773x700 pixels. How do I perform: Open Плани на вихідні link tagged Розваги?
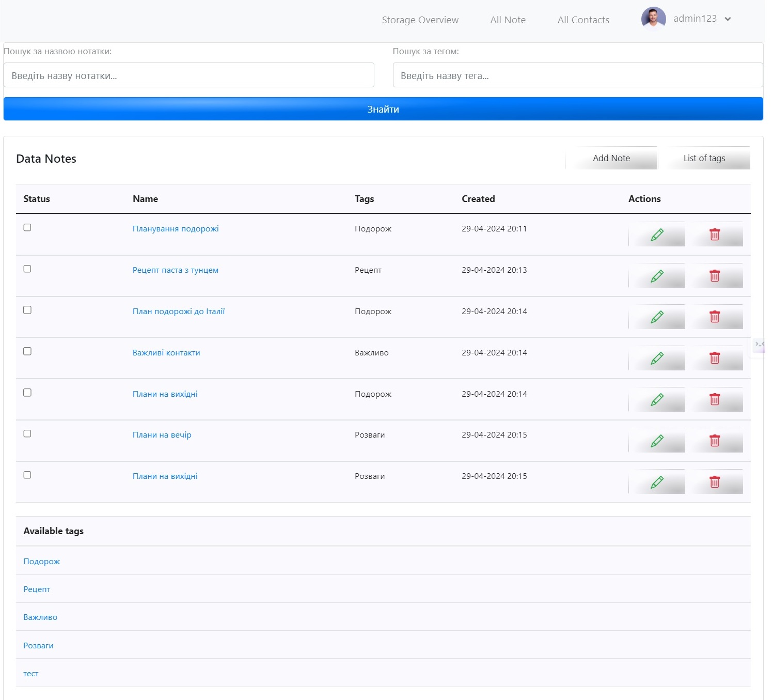tap(165, 476)
